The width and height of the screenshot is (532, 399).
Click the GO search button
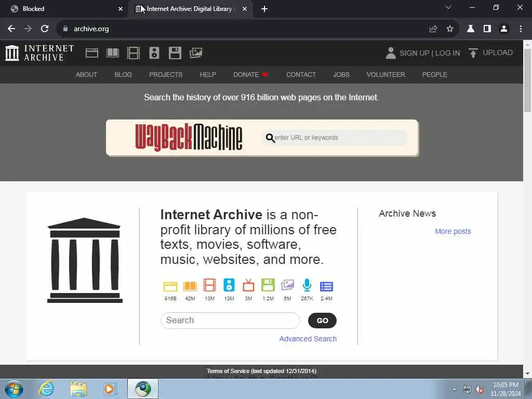pyautogui.click(x=322, y=321)
